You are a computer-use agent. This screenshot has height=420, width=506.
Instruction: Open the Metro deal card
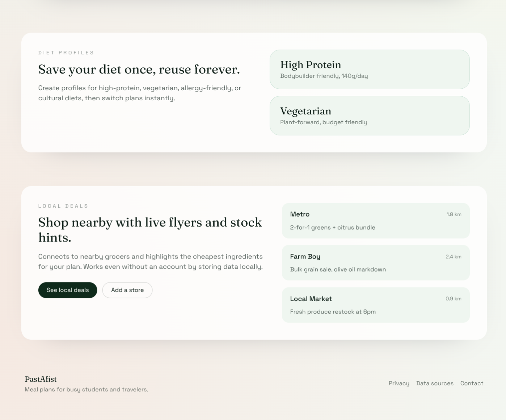(376, 221)
